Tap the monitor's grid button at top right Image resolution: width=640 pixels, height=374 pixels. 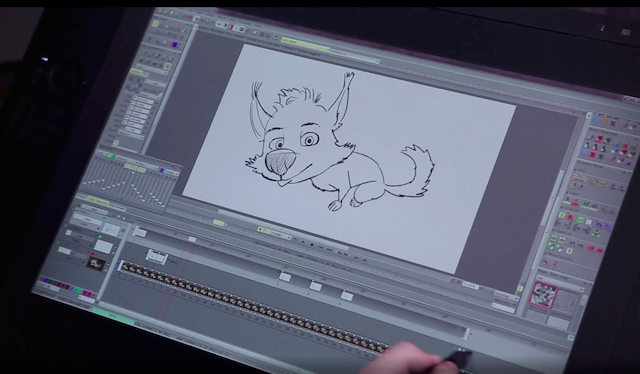coord(625,32)
